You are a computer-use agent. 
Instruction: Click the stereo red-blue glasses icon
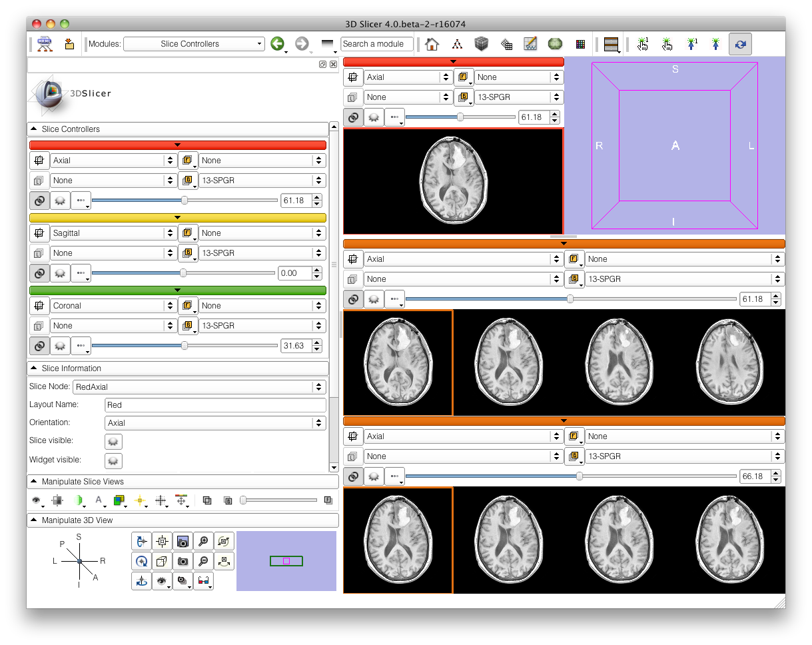click(204, 581)
